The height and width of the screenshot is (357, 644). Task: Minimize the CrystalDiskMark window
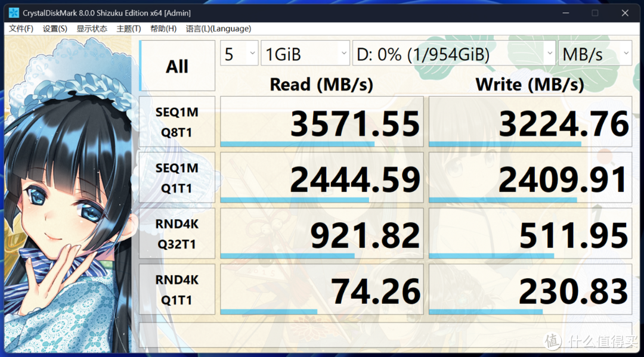coord(565,13)
